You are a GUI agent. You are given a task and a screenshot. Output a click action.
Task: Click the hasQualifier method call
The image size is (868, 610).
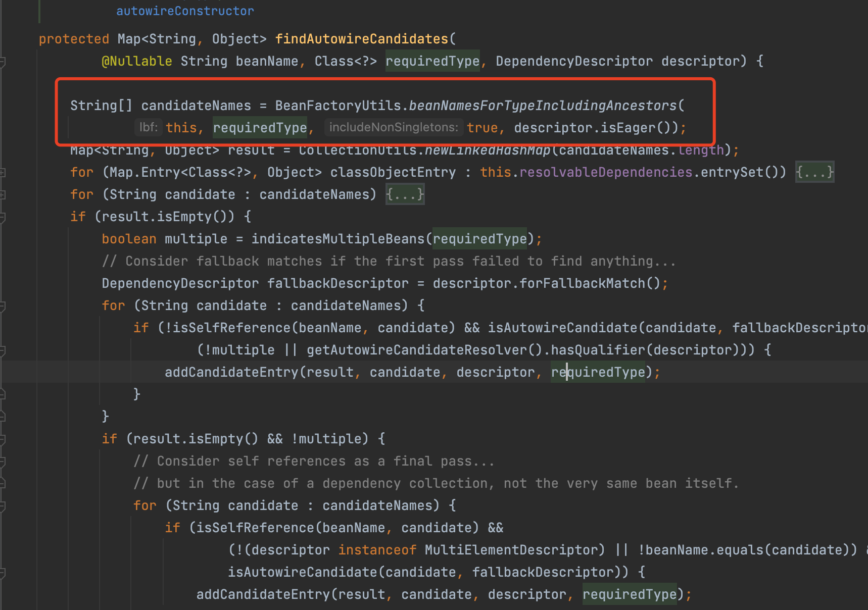[598, 350]
